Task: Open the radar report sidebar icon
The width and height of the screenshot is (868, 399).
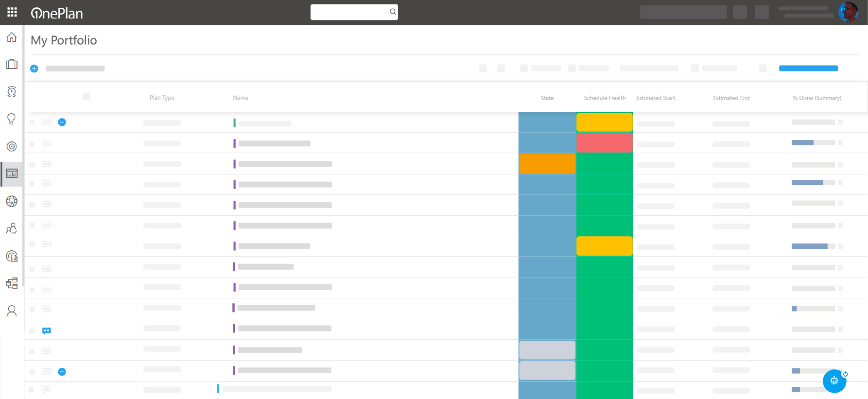Action: 12,256
